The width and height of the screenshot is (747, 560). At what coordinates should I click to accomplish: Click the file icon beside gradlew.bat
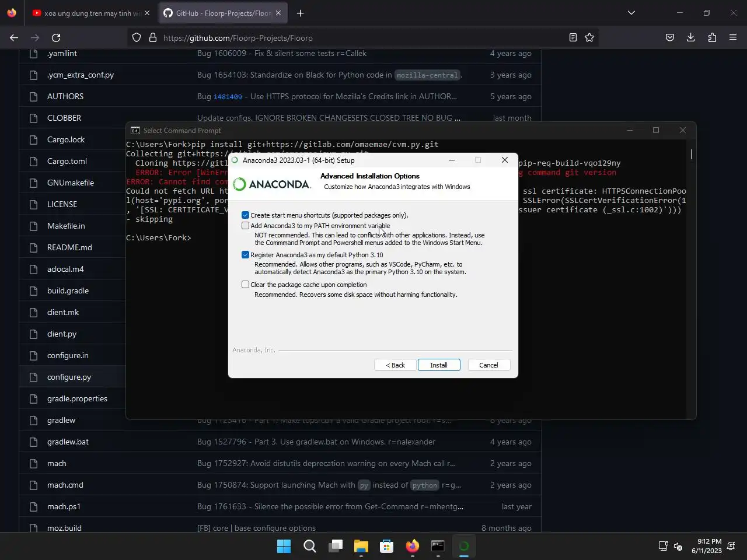tap(34, 442)
